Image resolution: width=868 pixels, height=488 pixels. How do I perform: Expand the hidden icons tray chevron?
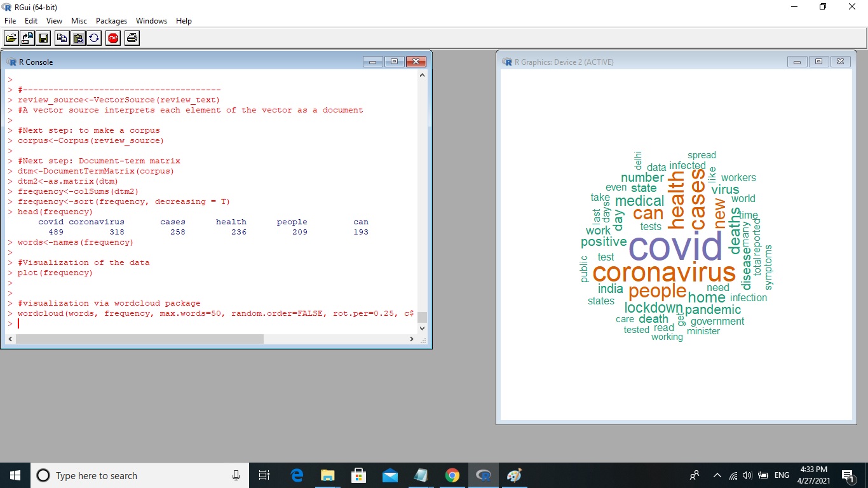pos(717,475)
